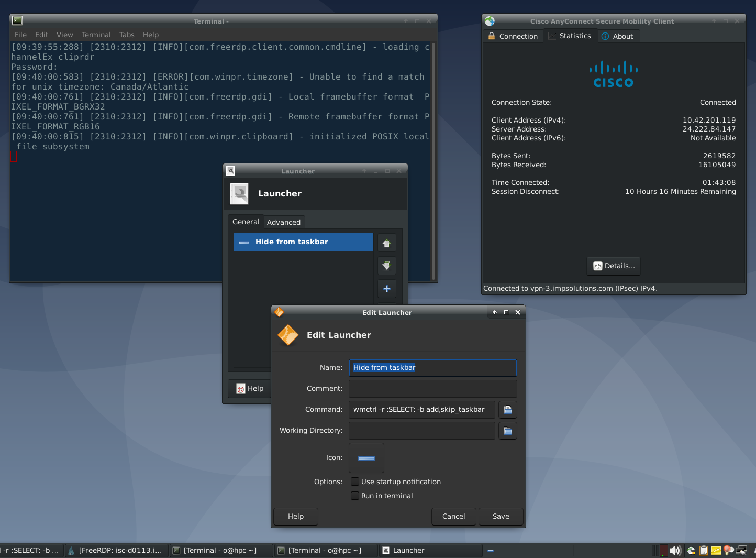Image resolution: width=756 pixels, height=558 pixels.
Task: Save the edited launcher
Action: tap(501, 516)
